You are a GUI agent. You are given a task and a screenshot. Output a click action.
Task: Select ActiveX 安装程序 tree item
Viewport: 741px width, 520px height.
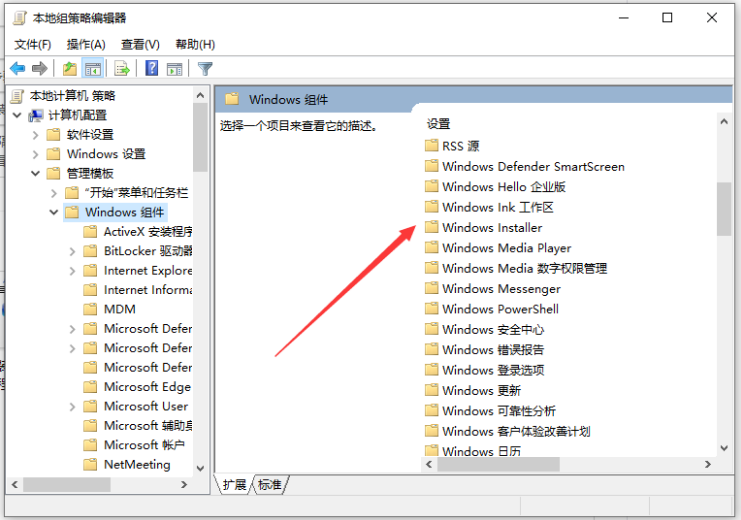(x=138, y=232)
